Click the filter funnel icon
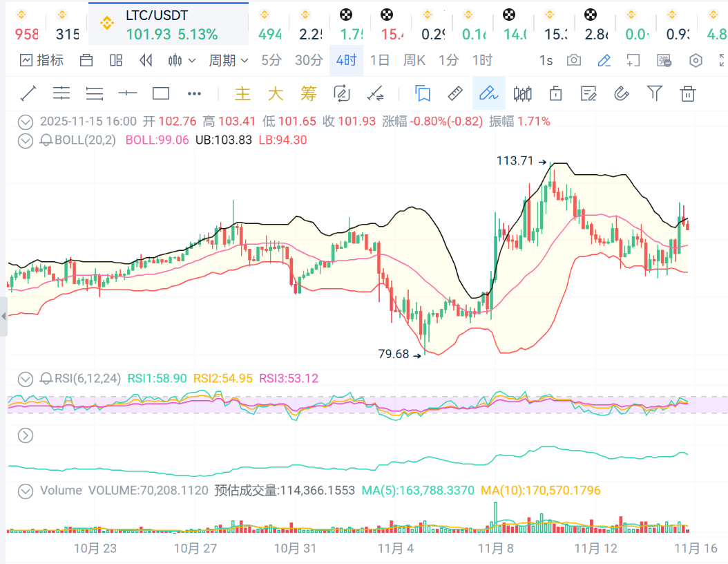The image size is (728, 564). pos(654,93)
